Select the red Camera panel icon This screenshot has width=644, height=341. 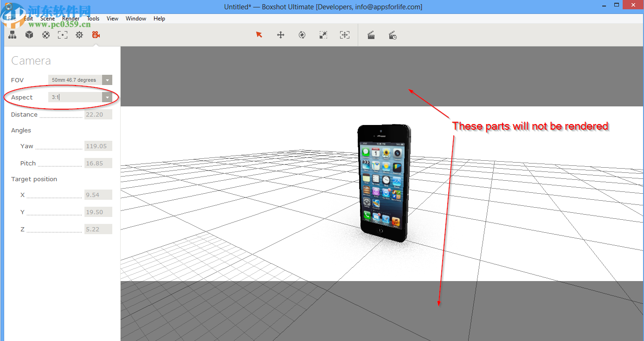tap(96, 35)
